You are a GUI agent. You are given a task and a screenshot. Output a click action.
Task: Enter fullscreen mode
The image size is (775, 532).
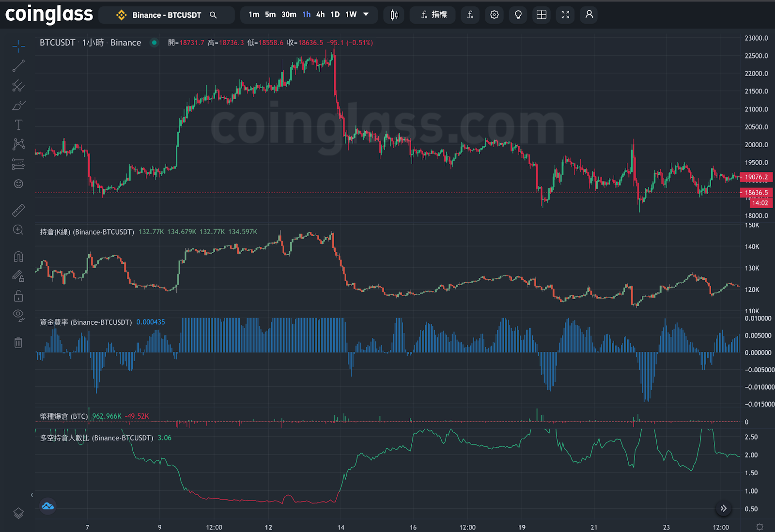click(565, 15)
